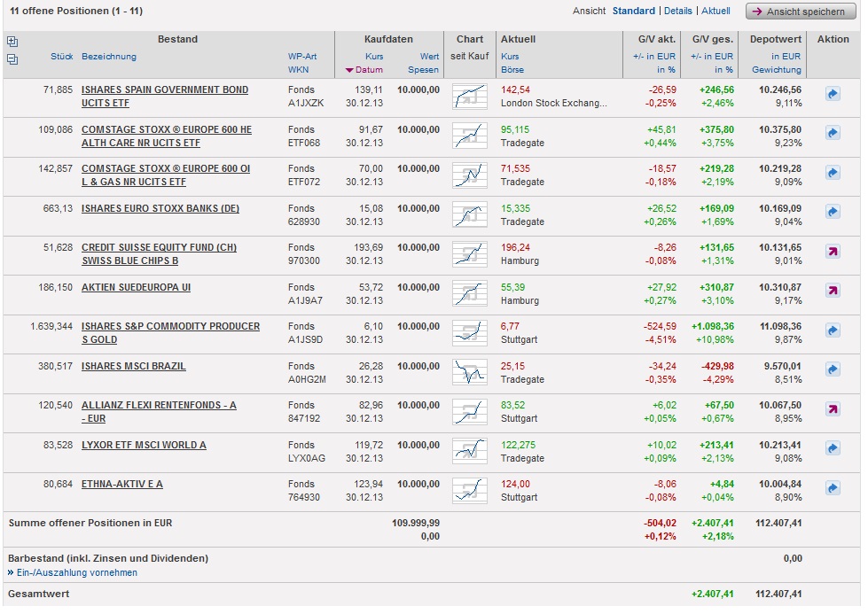Click the Ansicht speichern button
868x614 pixels.
[795, 12]
